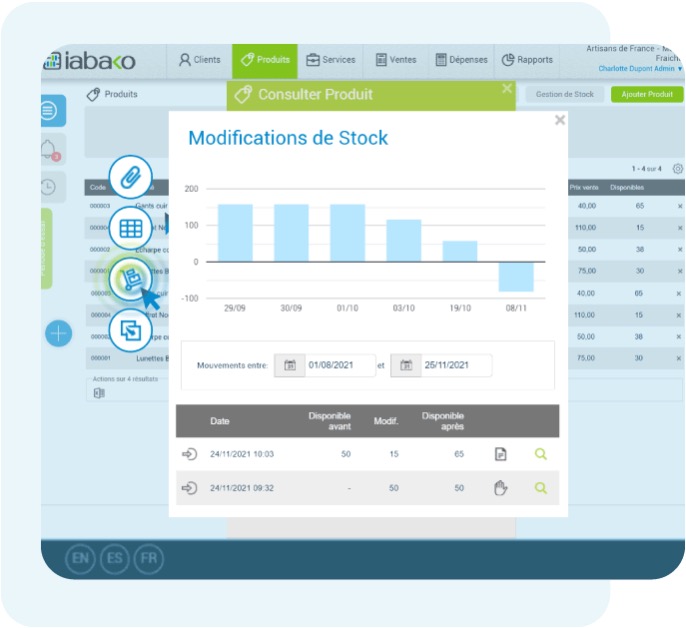Click the Code column header
Viewport: 686px width, 628px height.
pos(98,187)
